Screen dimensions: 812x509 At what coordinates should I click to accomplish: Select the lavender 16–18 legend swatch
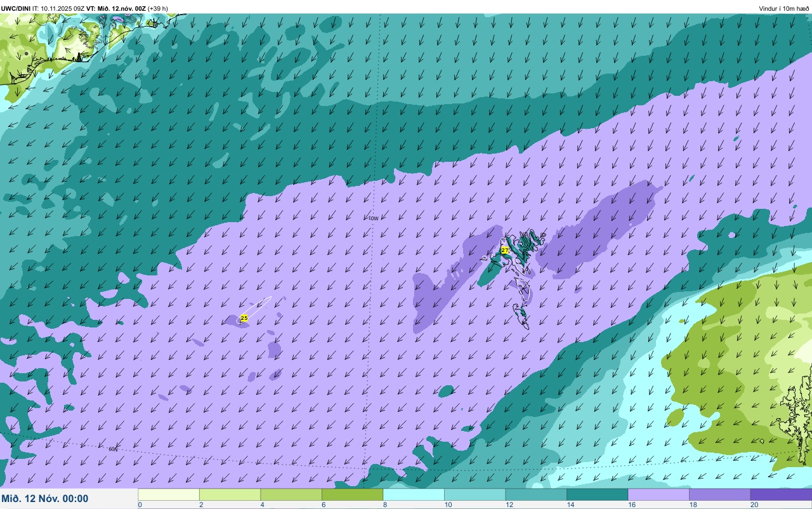coord(658,494)
